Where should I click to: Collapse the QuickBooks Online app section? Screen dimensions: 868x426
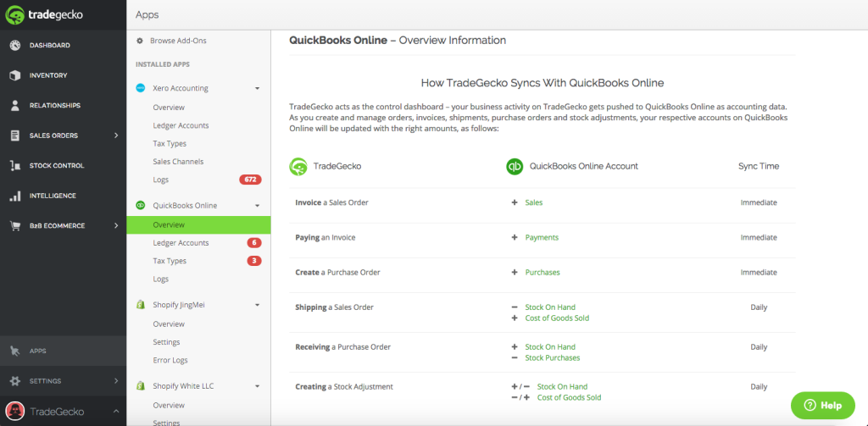(257, 206)
